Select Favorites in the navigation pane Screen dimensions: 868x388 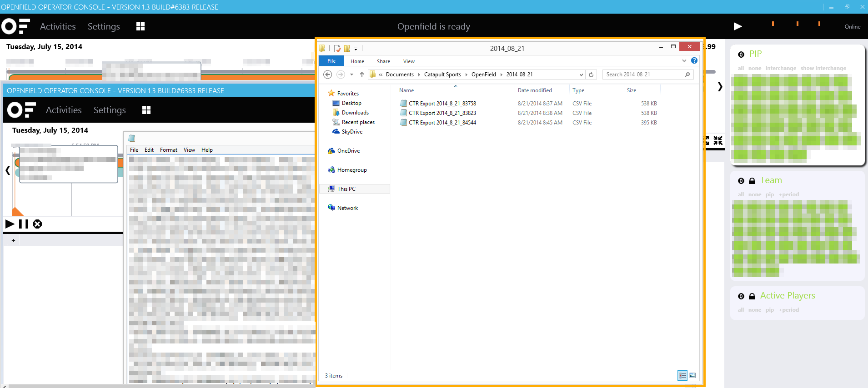coord(348,94)
